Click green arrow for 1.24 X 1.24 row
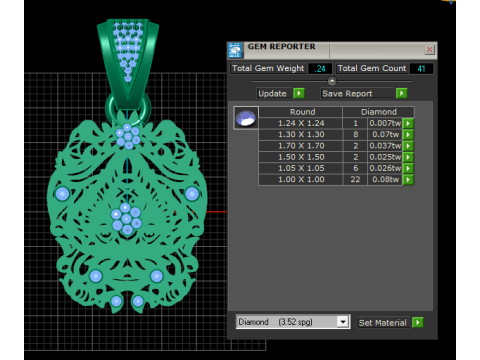 pyautogui.click(x=408, y=123)
